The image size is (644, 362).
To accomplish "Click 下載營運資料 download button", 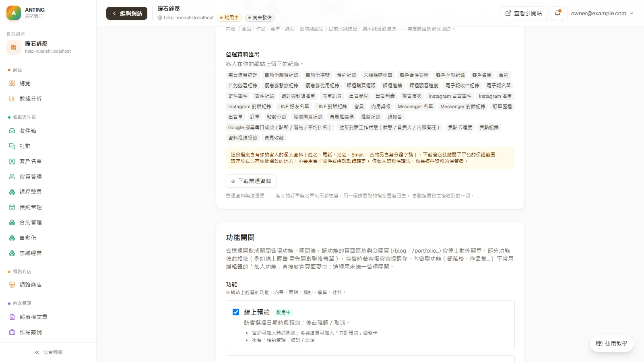I will click(x=251, y=181).
